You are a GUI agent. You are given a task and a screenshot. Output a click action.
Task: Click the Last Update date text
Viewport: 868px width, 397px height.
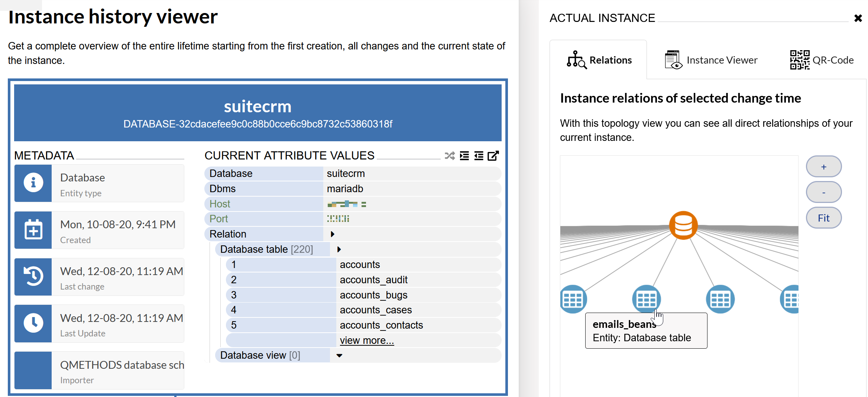coord(122,318)
